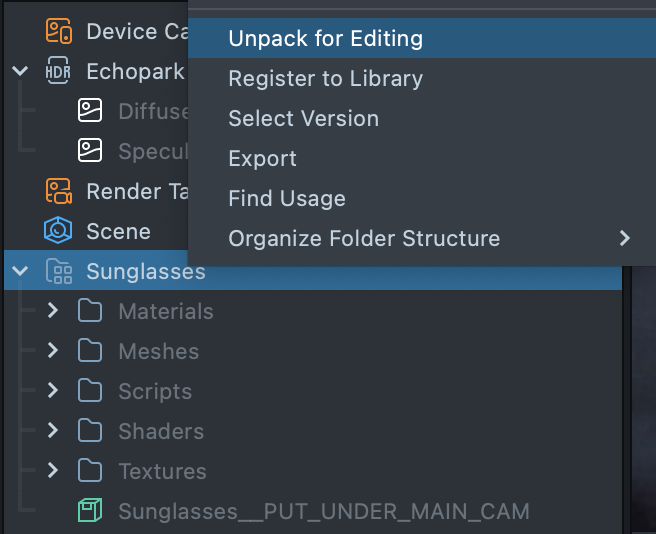Open the Select Version option
Screen dimensions: 656x534
(303, 119)
